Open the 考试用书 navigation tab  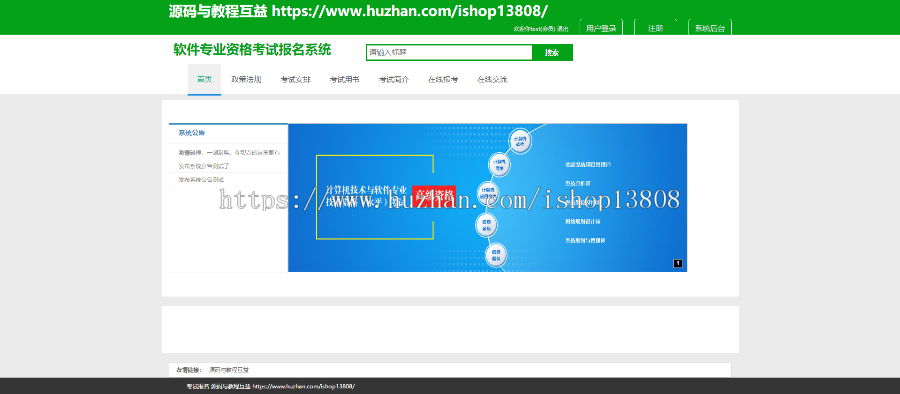point(344,79)
